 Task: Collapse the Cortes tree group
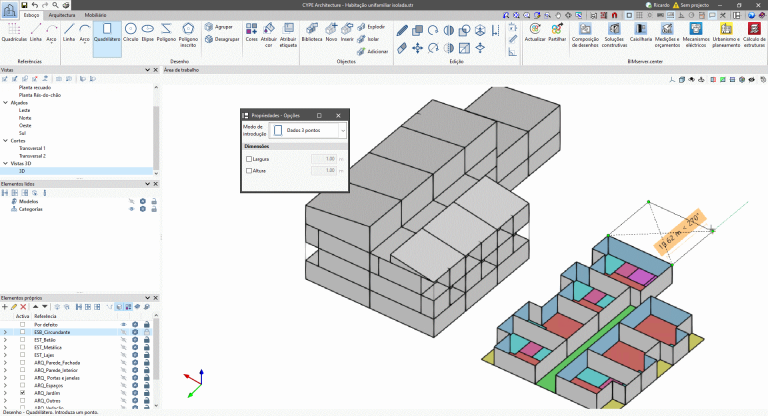[x=5, y=141]
